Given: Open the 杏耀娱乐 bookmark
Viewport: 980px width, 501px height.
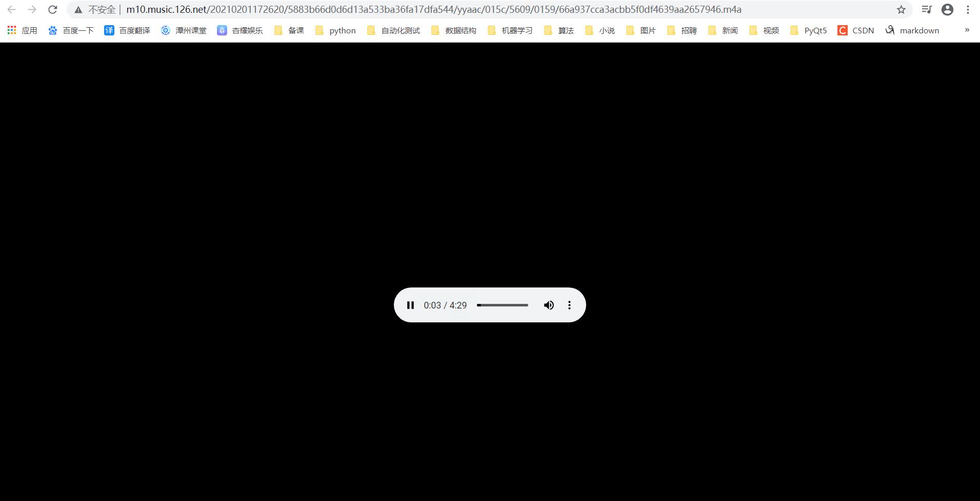Looking at the screenshot, I should click(240, 30).
